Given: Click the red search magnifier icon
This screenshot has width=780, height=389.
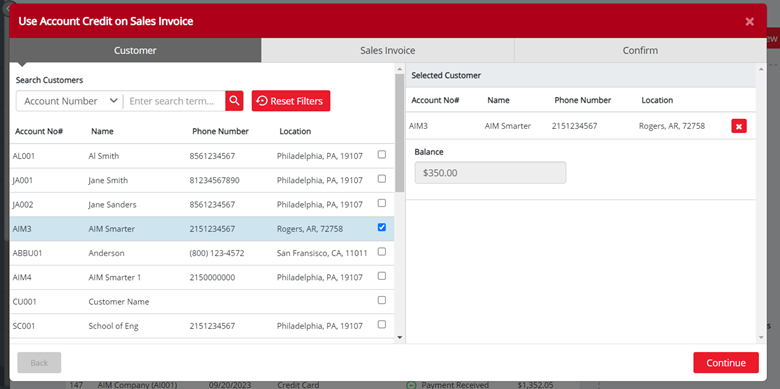Looking at the screenshot, I should tap(234, 101).
